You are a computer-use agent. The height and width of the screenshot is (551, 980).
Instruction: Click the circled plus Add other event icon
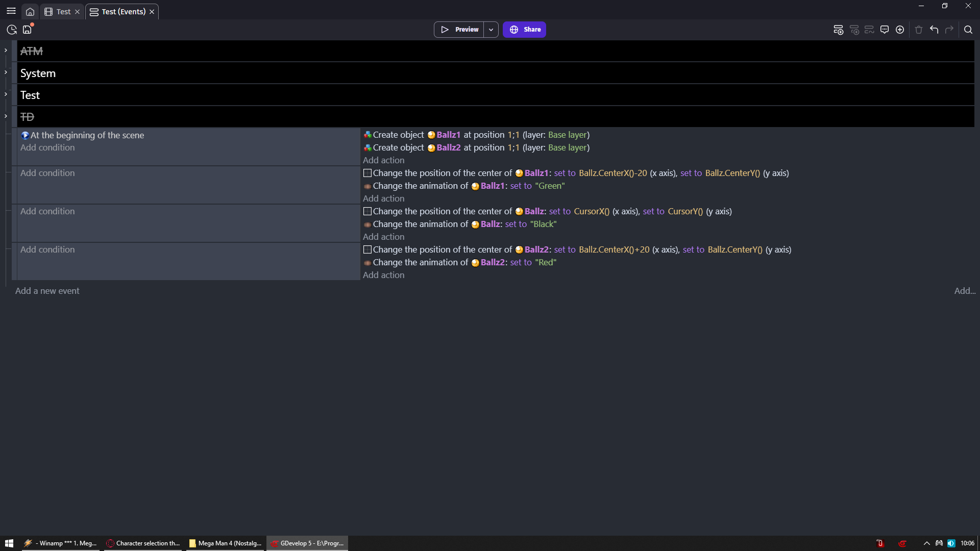click(x=900, y=30)
